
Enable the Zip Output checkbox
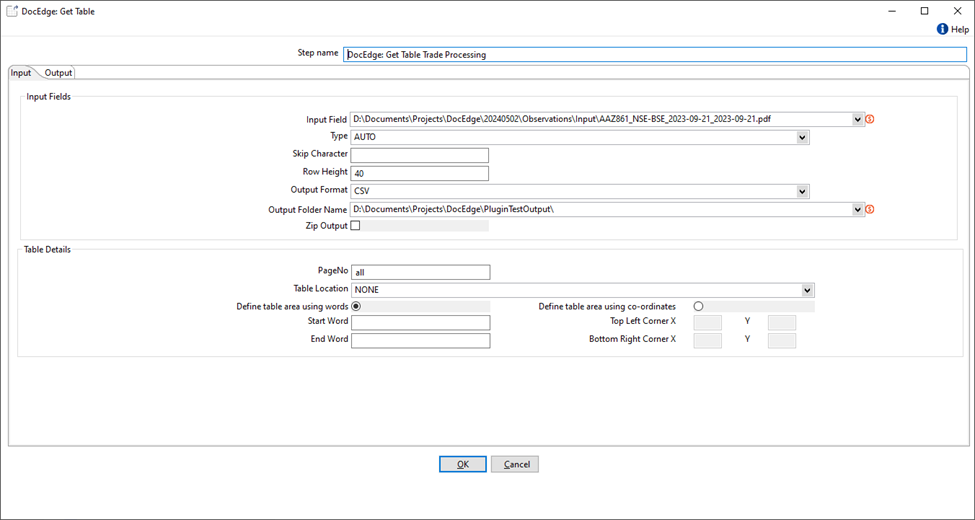point(355,226)
